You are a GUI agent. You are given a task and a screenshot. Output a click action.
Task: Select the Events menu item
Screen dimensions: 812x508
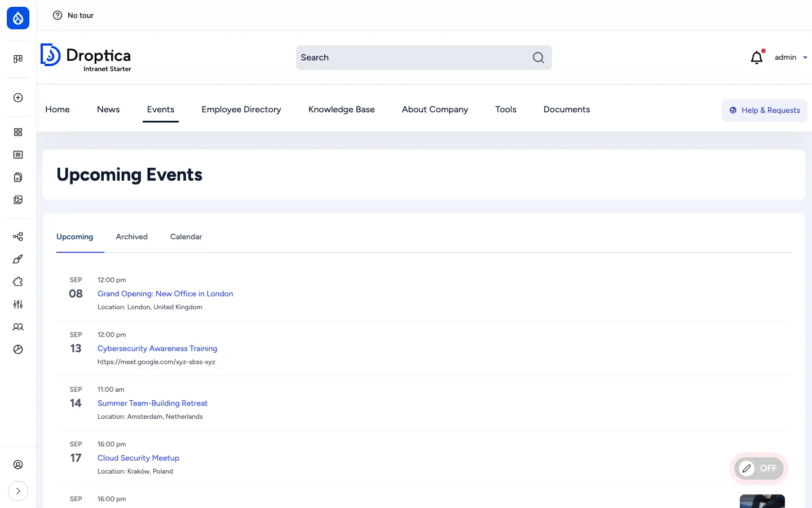click(x=161, y=110)
